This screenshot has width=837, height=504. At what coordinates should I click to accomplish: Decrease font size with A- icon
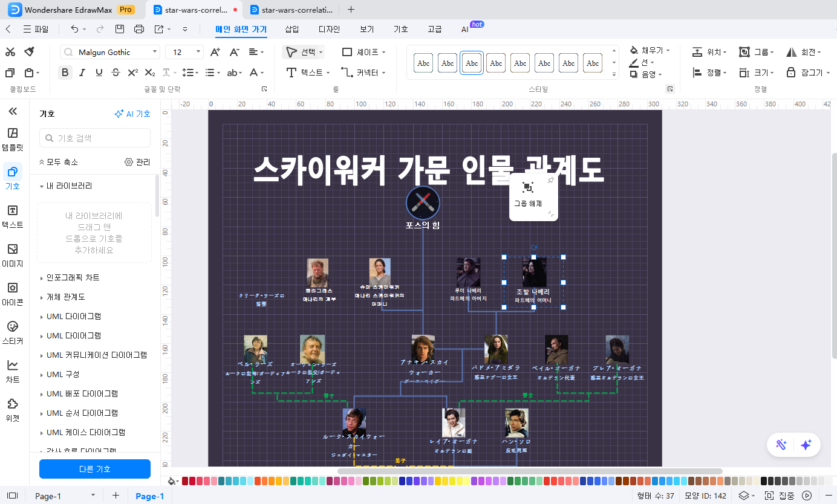click(x=235, y=52)
